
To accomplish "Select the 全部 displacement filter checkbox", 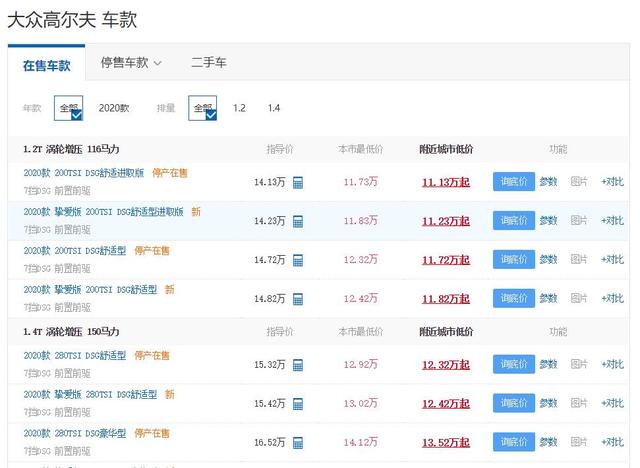I will [202, 108].
